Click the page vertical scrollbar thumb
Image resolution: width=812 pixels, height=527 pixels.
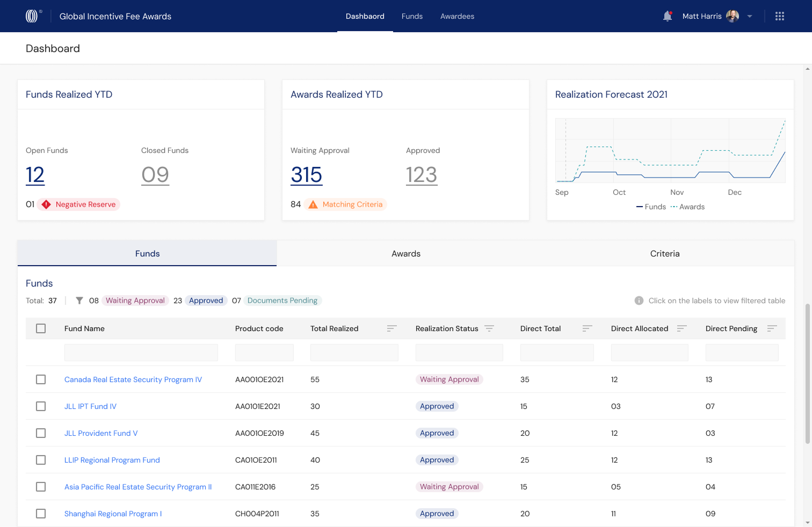tap(808, 374)
